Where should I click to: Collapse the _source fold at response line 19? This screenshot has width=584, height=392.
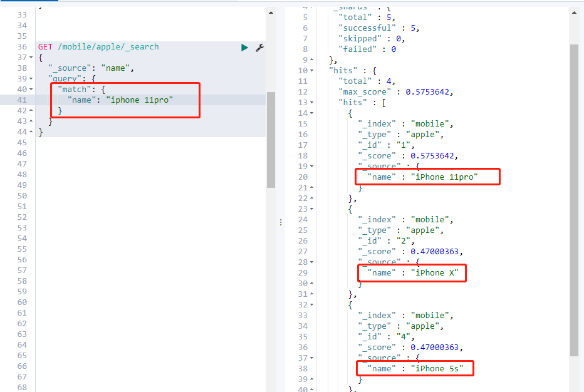tap(312, 166)
